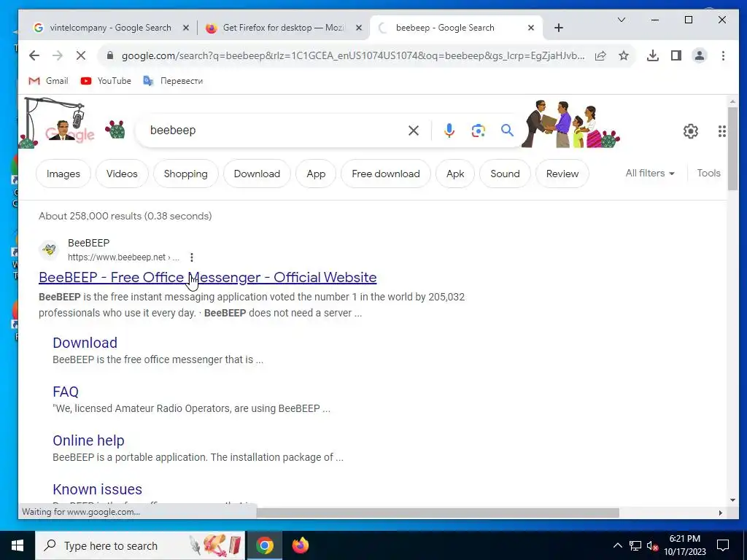Open the Google apps grid
This screenshot has width=747, height=560.
click(721, 131)
